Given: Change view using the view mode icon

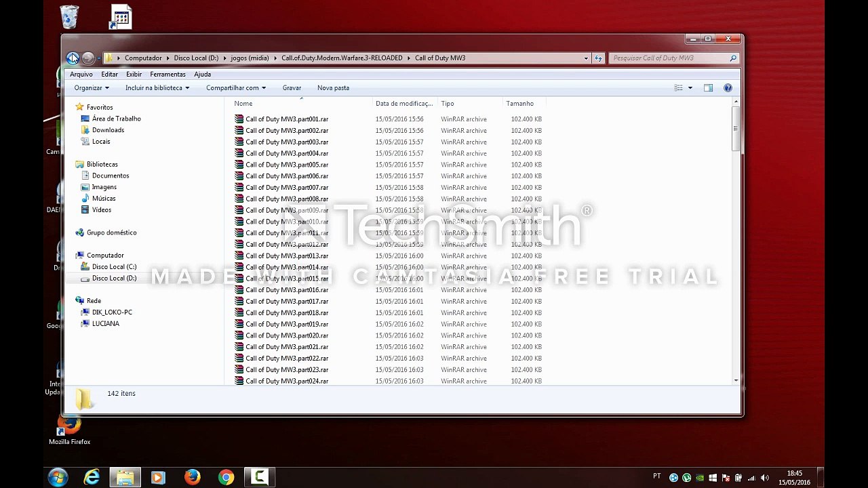Looking at the screenshot, I should [x=678, y=88].
